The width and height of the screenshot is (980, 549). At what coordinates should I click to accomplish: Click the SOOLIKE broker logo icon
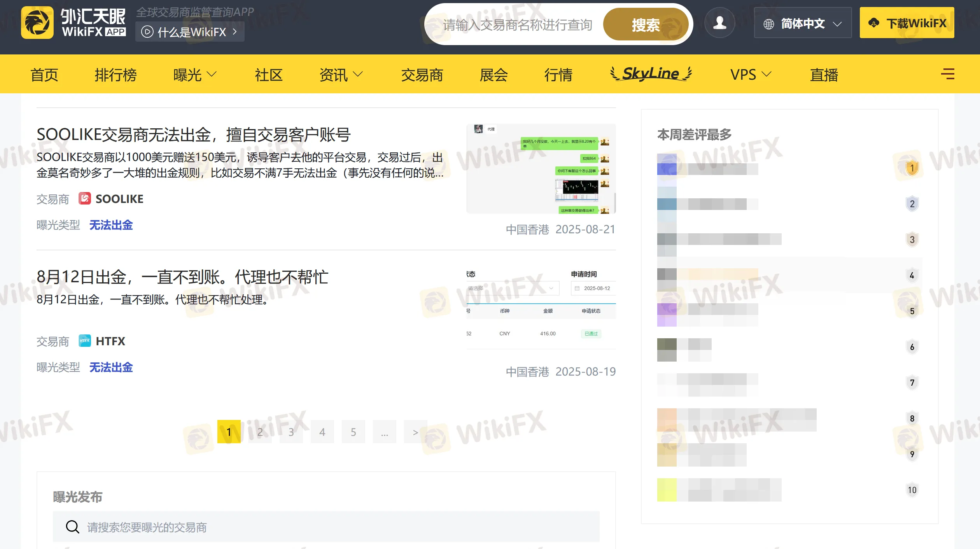click(84, 198)
